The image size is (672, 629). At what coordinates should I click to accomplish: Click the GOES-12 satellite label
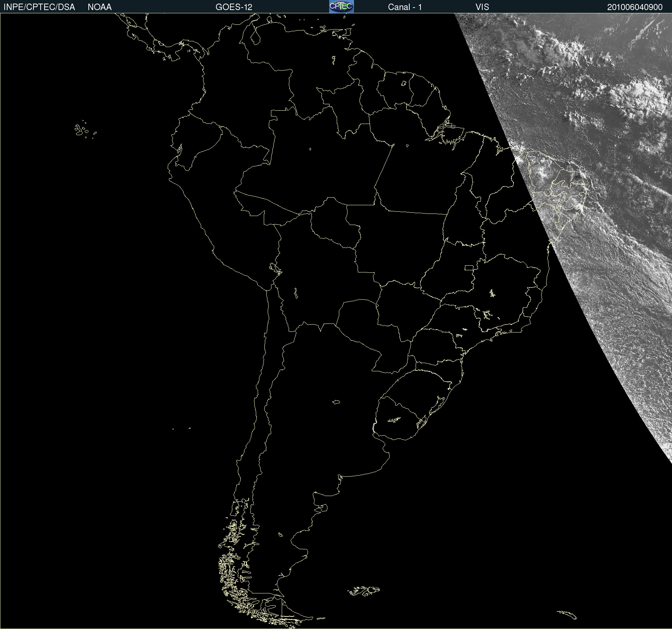[234, 7]
